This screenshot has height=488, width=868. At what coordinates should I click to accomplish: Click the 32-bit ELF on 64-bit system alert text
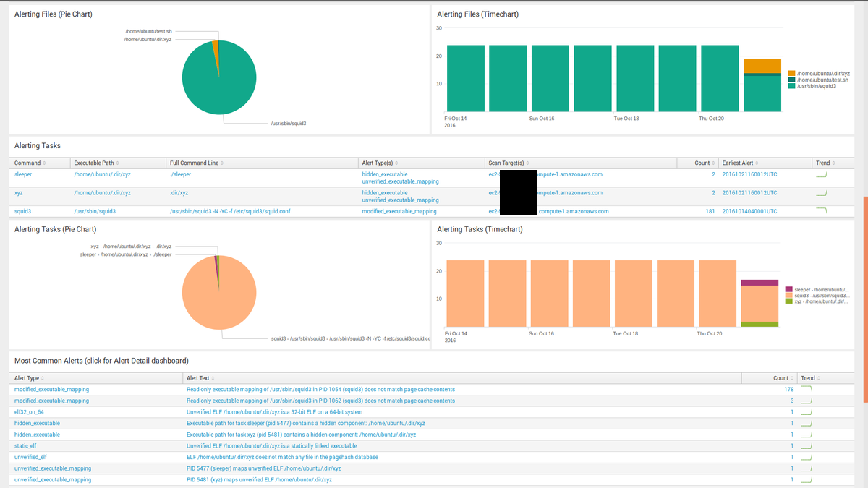click(274, 412)
